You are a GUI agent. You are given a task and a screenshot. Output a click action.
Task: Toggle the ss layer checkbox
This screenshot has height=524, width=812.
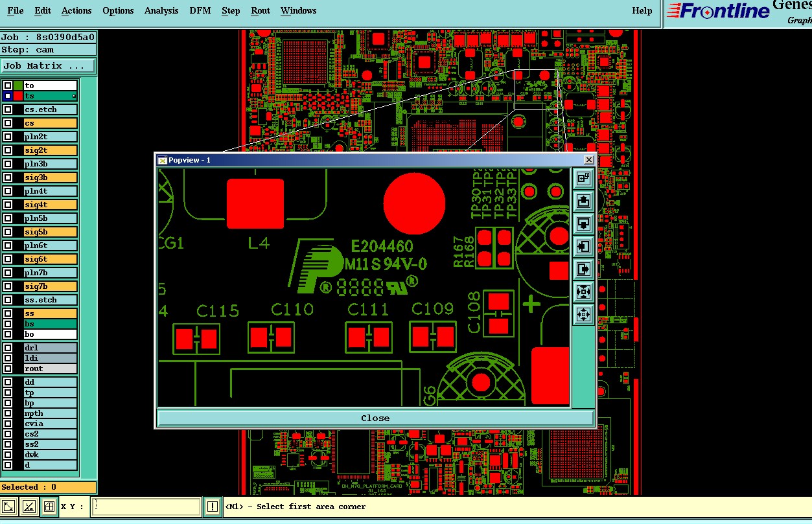8,313
